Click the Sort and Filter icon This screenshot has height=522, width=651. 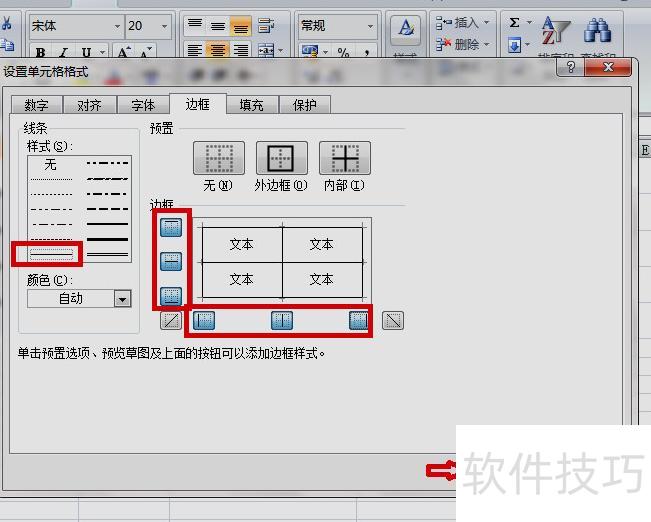(x=556, y=30)
